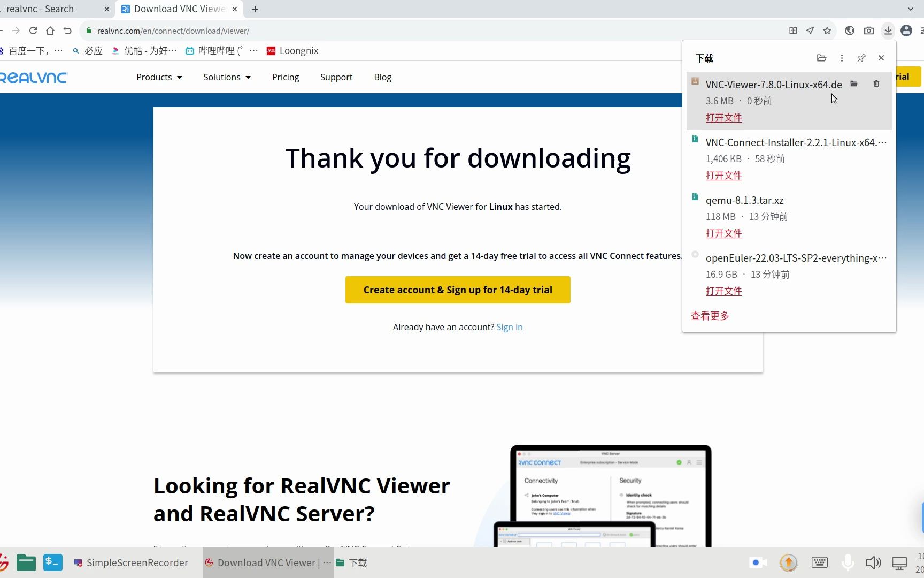
Task: Expand the tab list chevron
Action: point(911,9)
